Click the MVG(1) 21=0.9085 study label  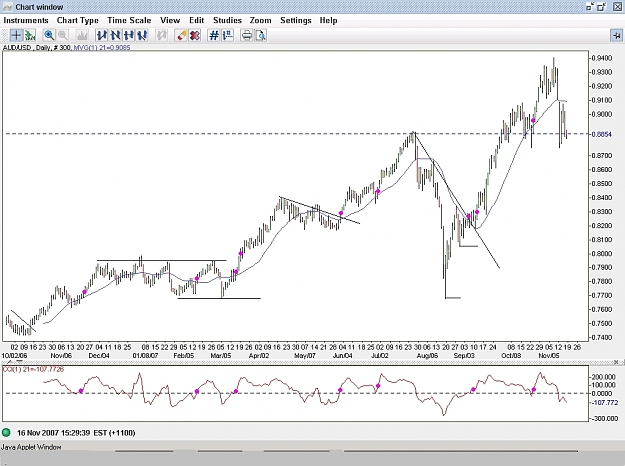coord(102,47)
